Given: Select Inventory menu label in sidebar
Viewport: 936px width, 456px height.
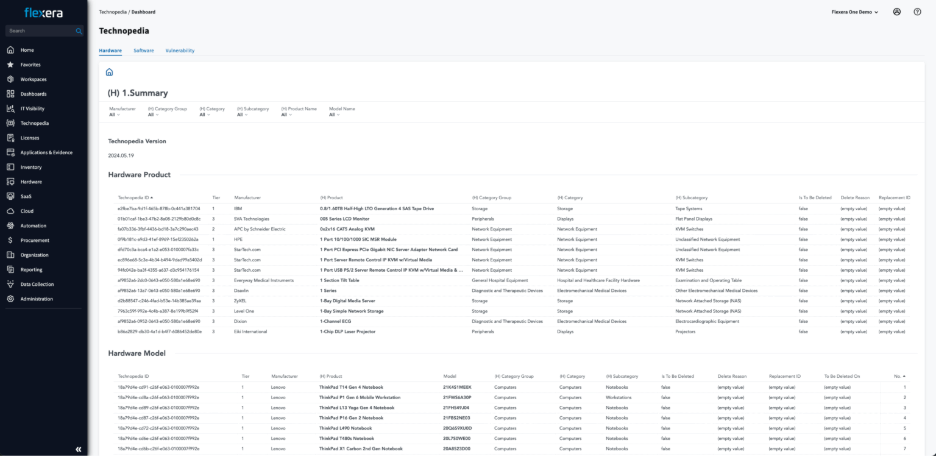Looking at the screenshot, I should point(31,167).
